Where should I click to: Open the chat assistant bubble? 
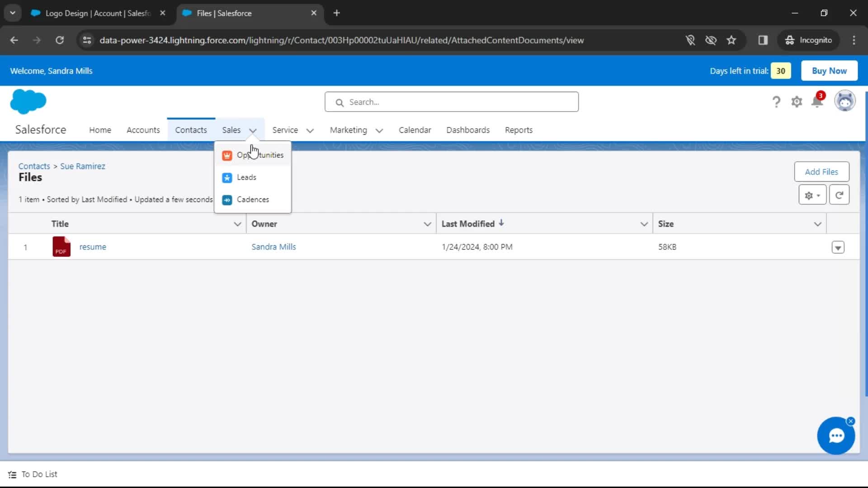[x=835, y=436]
